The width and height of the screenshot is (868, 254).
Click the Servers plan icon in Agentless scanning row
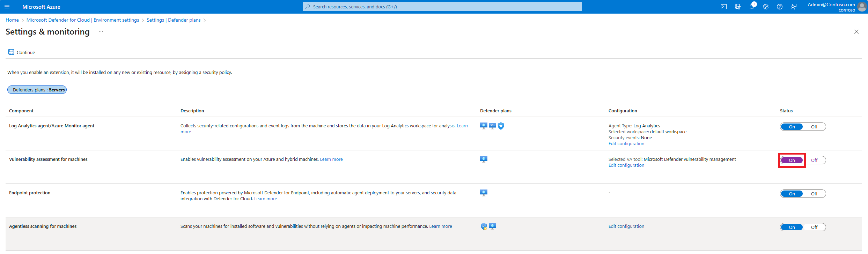(x=493, y=226)
